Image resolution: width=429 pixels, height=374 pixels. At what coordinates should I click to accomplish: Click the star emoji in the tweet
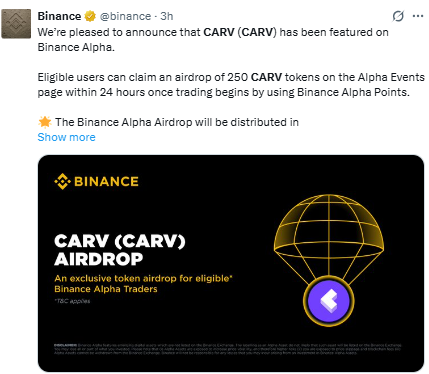(x=45, y=122)
